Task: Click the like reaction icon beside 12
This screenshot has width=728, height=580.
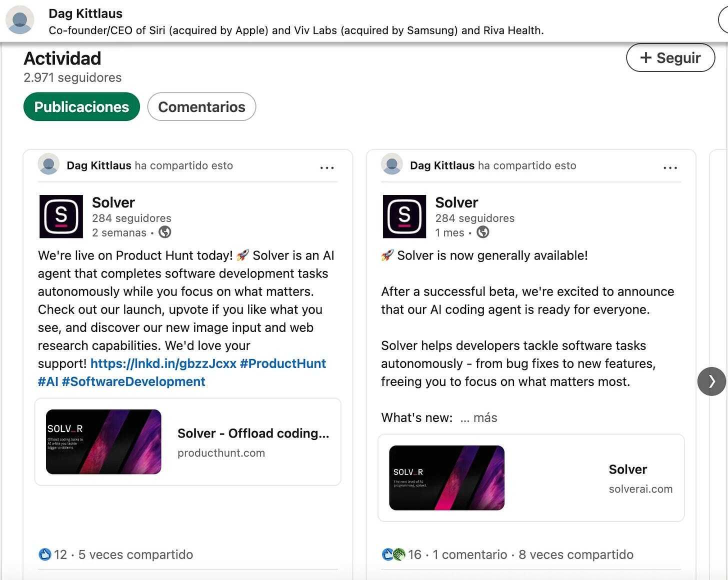Action: tap(45, 554)
